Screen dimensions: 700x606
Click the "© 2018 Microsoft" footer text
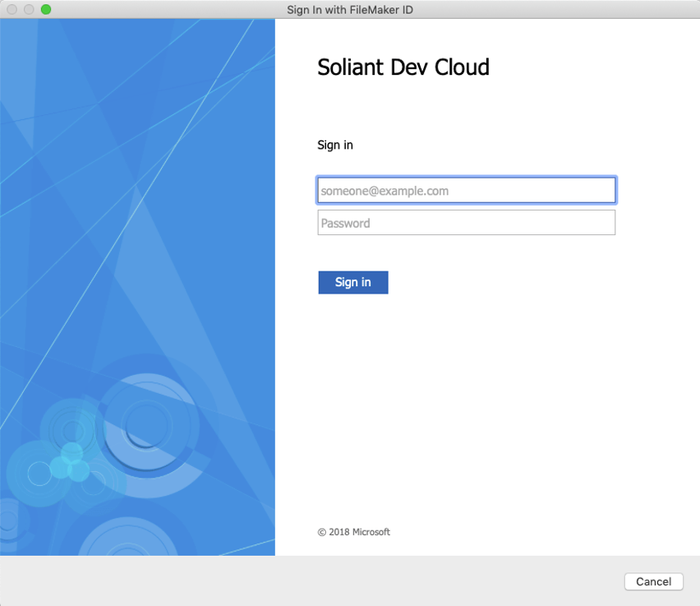[353, 532]
